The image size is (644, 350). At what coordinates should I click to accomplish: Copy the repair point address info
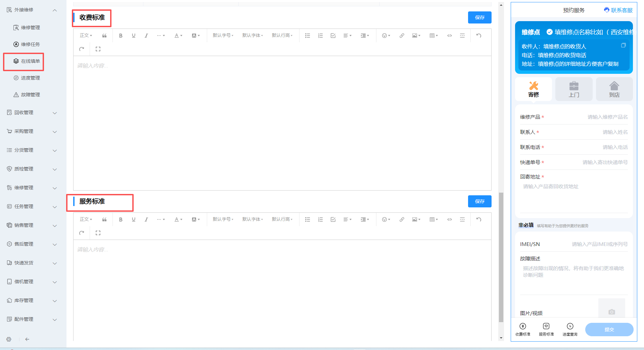coord(623,45)
